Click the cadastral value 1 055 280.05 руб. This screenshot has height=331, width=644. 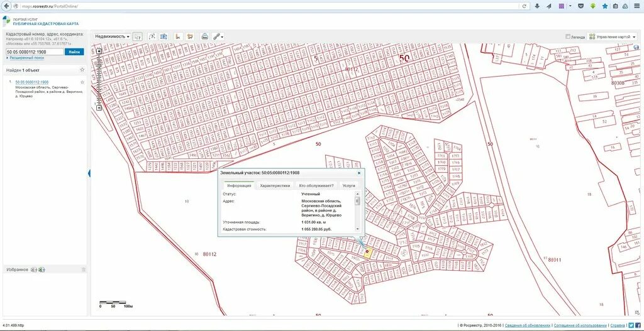pos(316,229)
